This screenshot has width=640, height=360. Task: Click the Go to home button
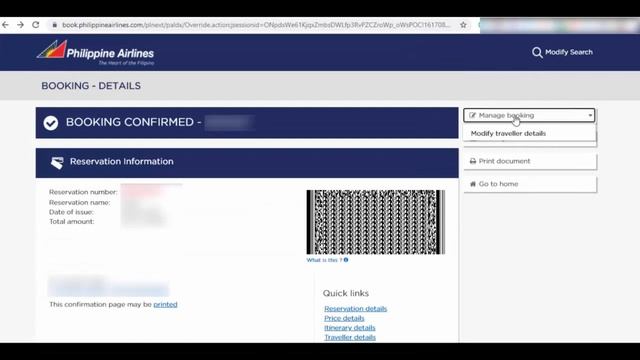coord(530,184)
